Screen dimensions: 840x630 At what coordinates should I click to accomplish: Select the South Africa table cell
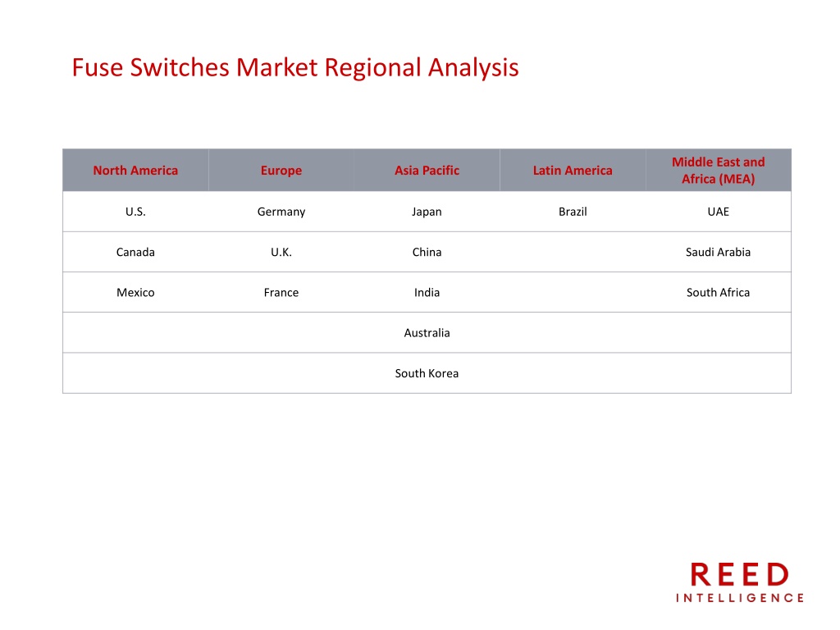tap(719, 293)
